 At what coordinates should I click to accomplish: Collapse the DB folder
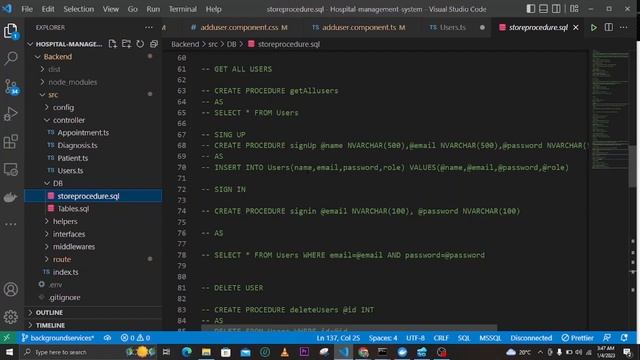pyautogui.click(x=58, y=183)
